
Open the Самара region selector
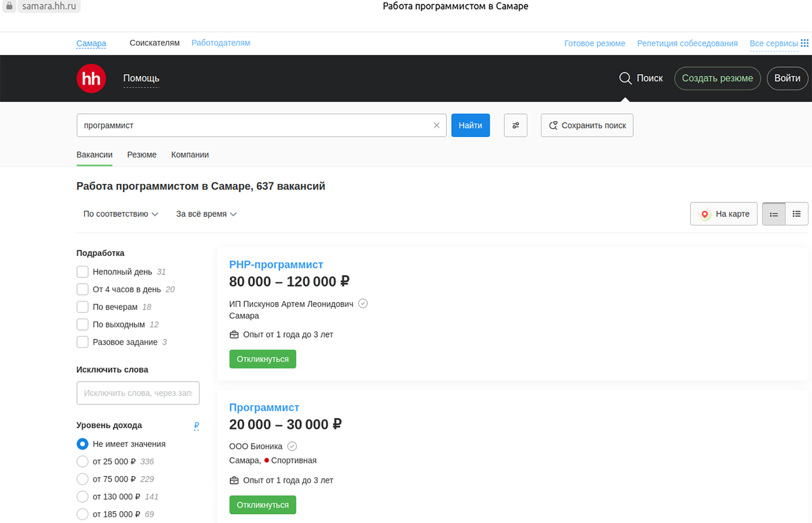pyautogui.click(x=91, y=44)
